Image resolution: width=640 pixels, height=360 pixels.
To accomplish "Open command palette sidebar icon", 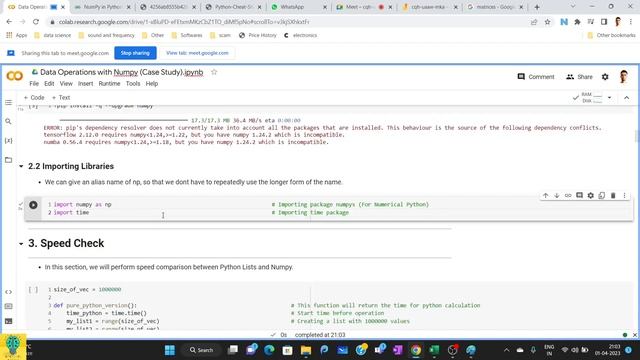I will coord(9,306).
